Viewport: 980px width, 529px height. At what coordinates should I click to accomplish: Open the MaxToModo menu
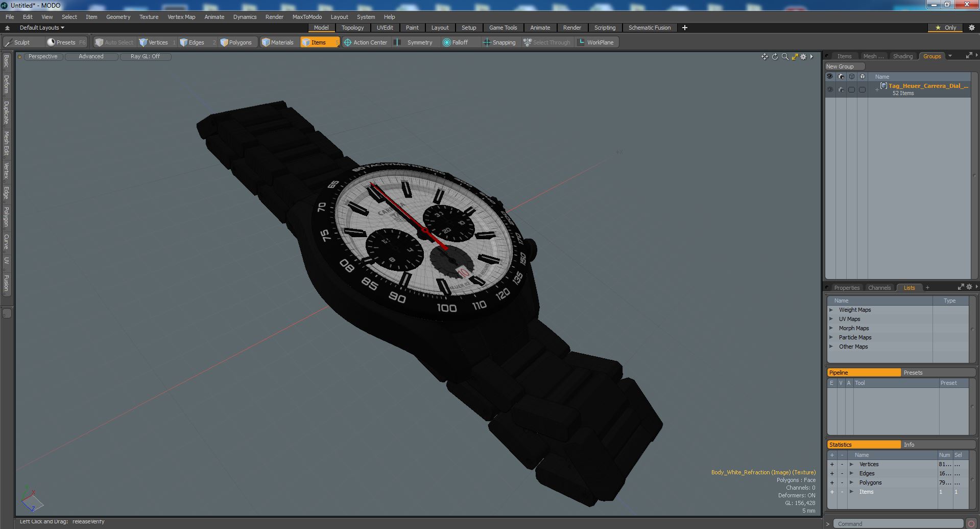(x=307, y=17)
